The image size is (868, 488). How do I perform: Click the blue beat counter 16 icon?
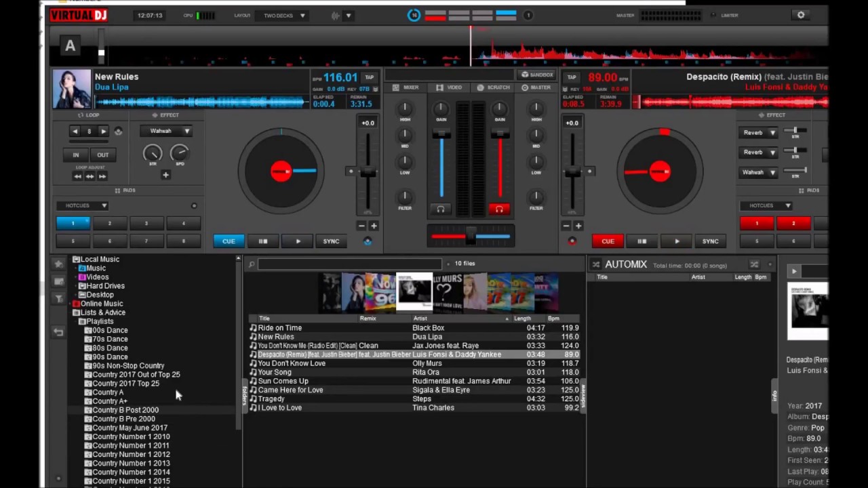click(x=414, y=15)
